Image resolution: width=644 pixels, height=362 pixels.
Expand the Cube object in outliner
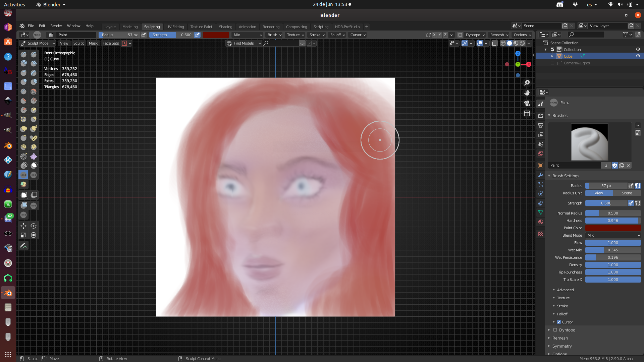552,56
